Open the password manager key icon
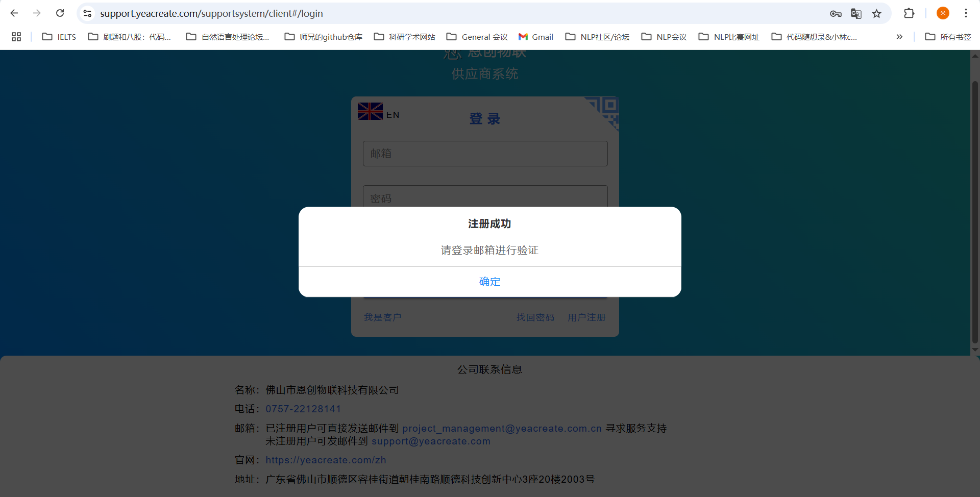Image resolution: width=980 pixels, height=497 pixels. (836, 14)
